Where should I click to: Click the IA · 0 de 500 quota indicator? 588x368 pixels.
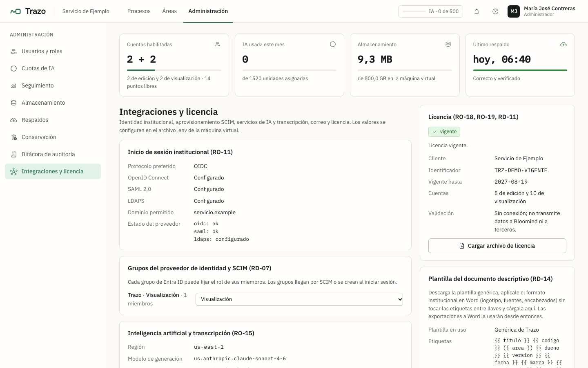(x=430, y=11)
